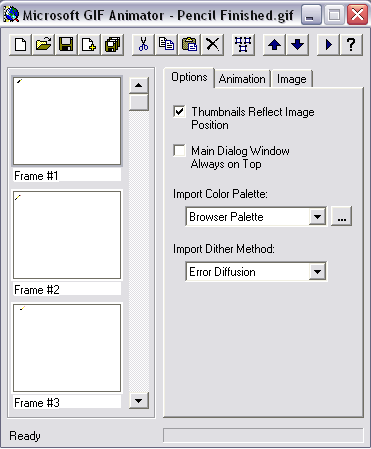371x449 pixels.
Task: Click the Copy icon in the toolbar
Action: [166, 44]
